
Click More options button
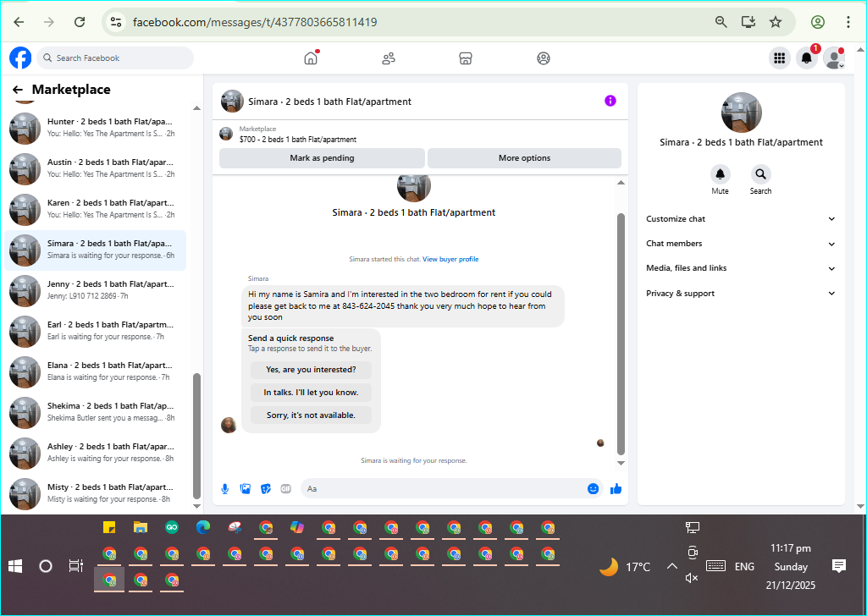point(524,158)
